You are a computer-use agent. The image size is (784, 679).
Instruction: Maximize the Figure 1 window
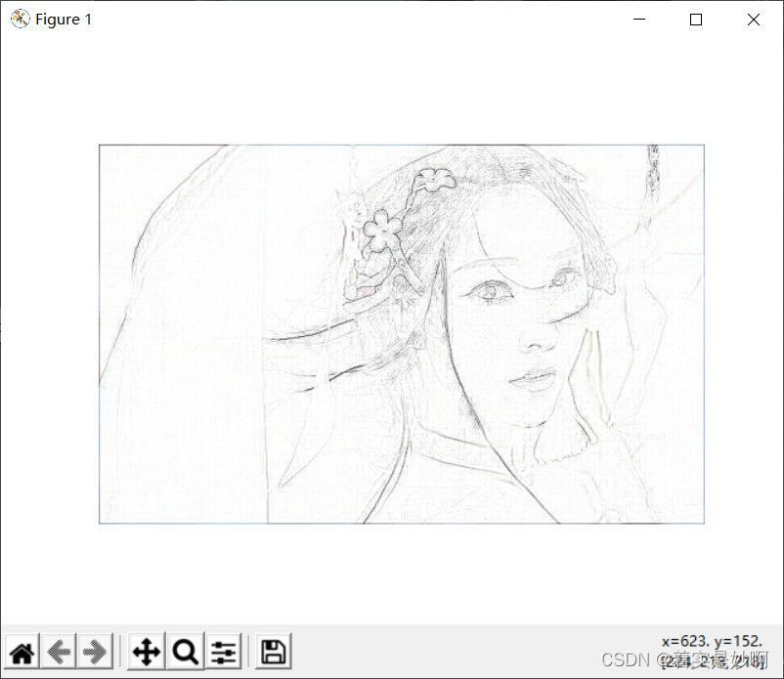point(696,20)
